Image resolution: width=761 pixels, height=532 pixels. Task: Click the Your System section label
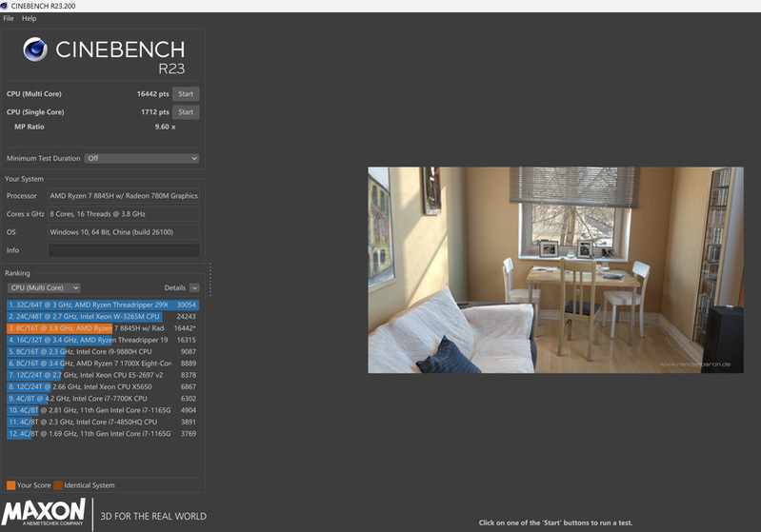point(24,179)
